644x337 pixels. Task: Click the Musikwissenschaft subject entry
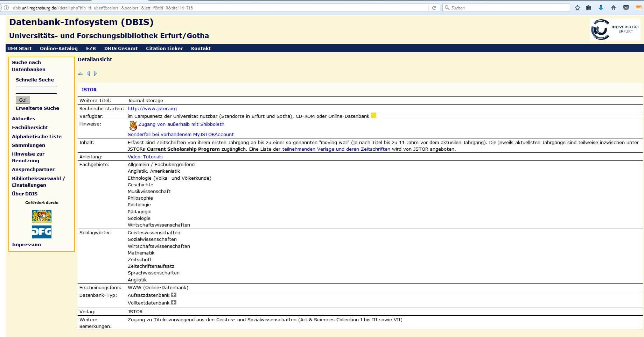point(149,191)
